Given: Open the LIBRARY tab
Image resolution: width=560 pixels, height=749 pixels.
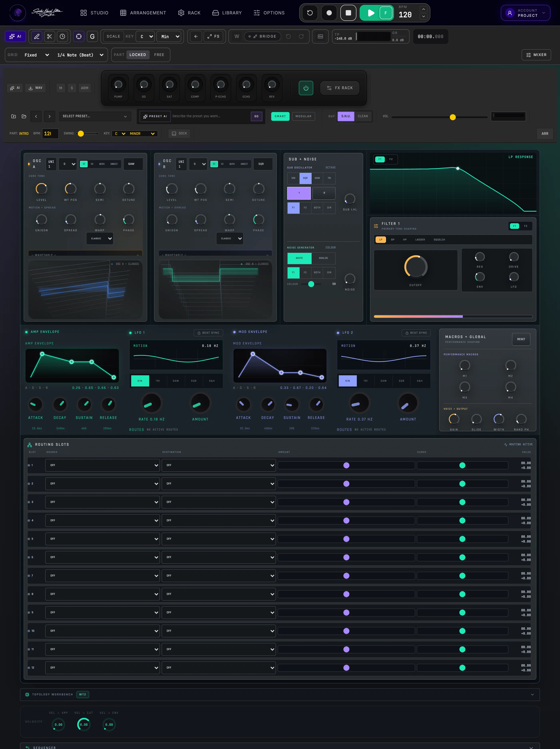Looking at the screenshot, I should coord(227,13).
